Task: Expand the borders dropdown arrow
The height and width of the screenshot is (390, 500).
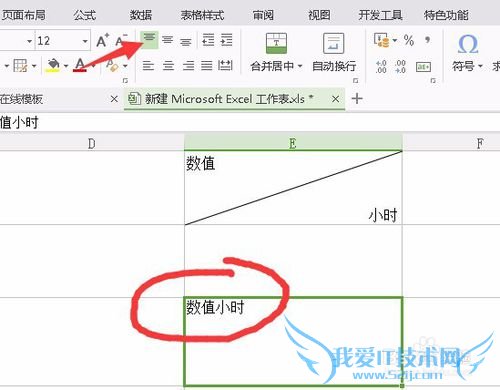Action: (34, 66)
